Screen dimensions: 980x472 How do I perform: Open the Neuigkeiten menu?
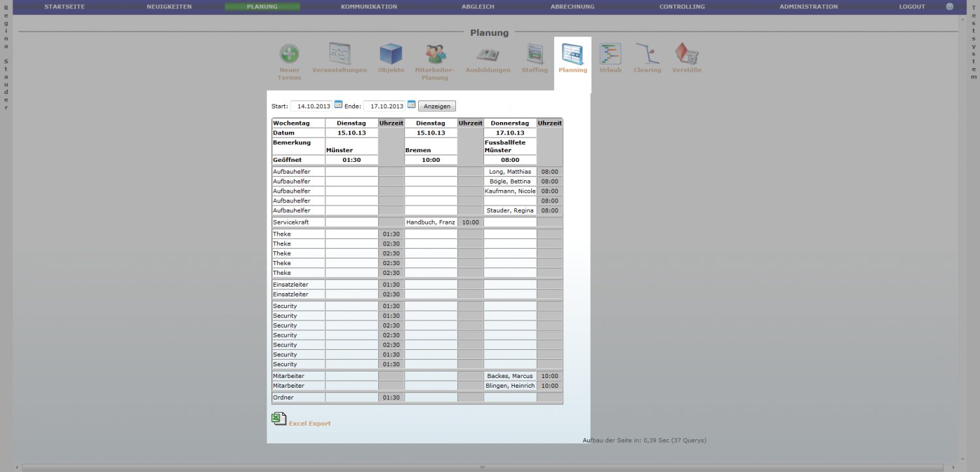169,7
